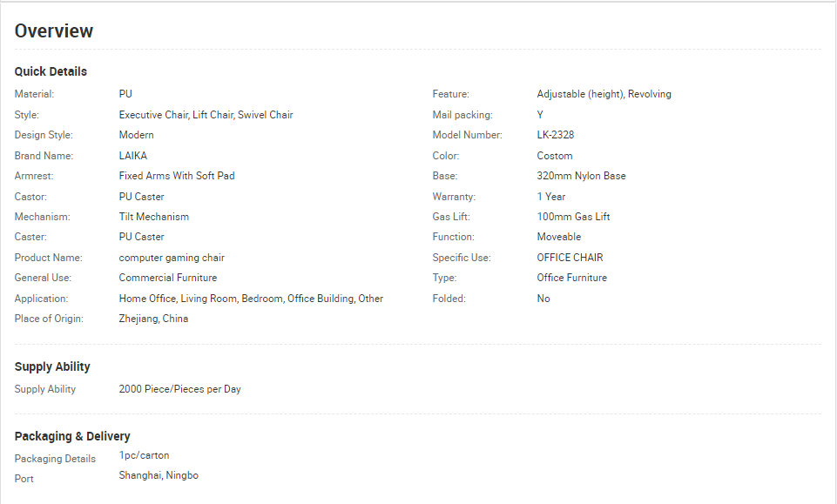
Task: Select the Supply Ability heading
Action: click(52, 367)
